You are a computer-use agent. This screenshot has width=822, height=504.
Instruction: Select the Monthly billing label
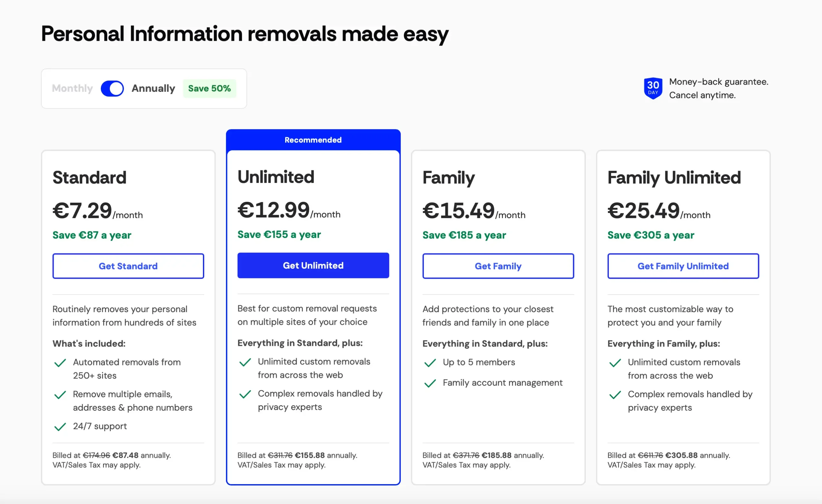72,88
